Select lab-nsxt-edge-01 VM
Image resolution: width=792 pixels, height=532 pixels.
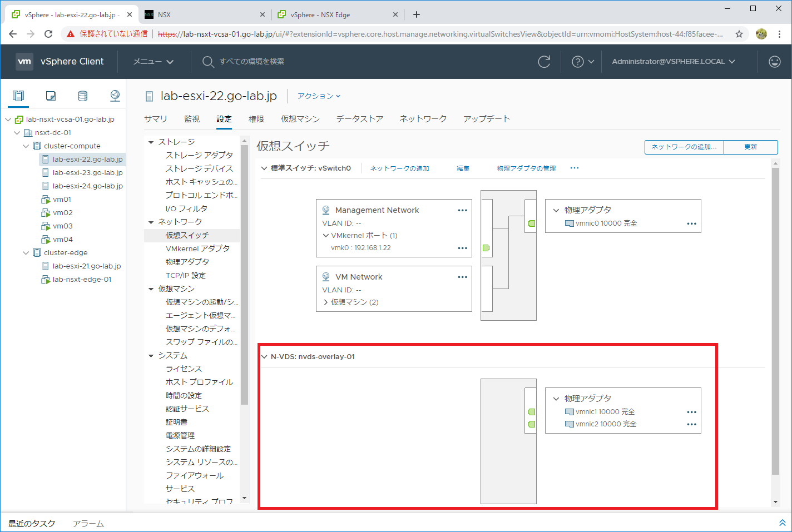coord(82,280)
